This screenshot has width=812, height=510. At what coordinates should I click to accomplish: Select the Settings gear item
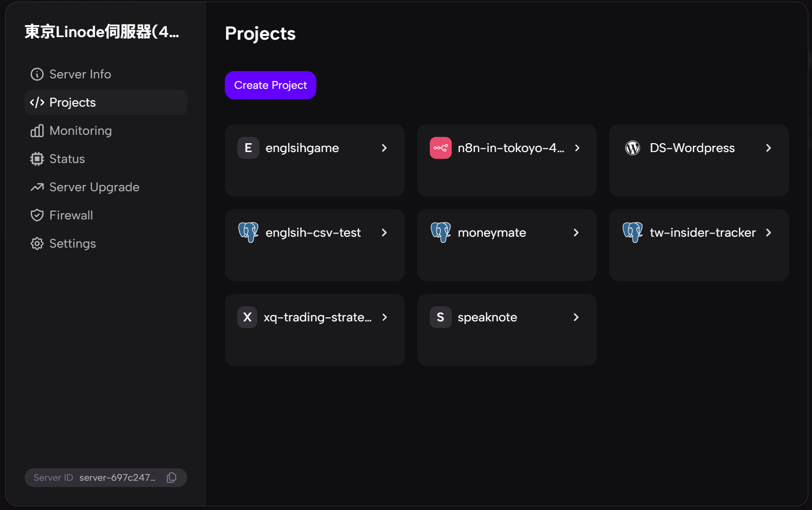pyautogui.click(x=72, y=244)
